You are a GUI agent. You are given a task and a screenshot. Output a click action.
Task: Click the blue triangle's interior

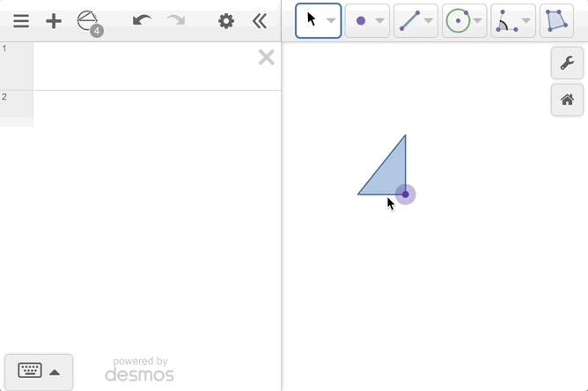[x=391, y=176]
